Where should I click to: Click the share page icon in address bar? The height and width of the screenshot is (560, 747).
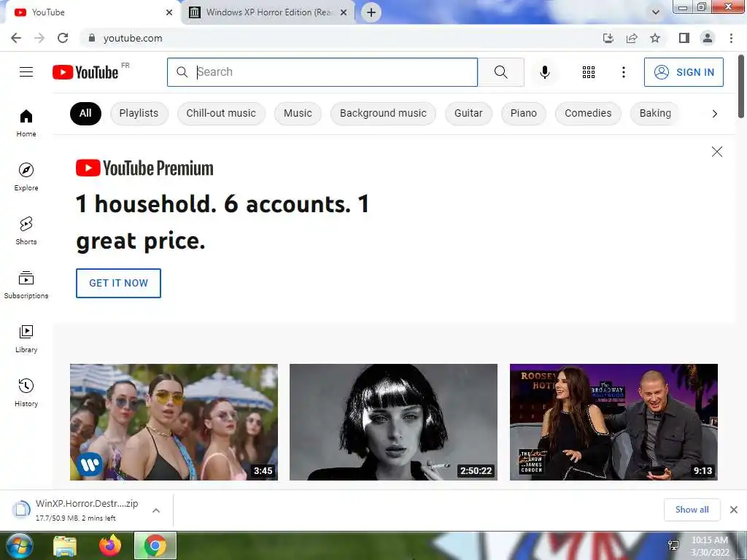pyautogui.click(x=632, y=38)
